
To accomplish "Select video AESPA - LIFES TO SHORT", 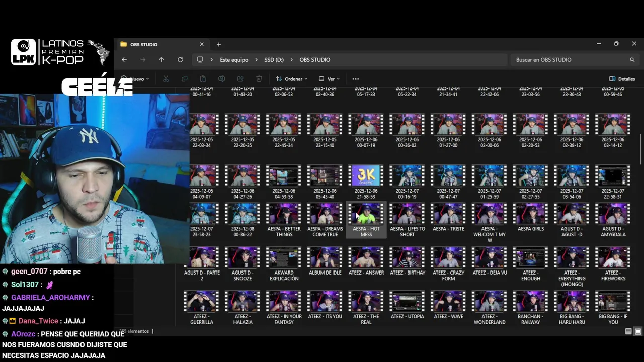I will 408,221.
